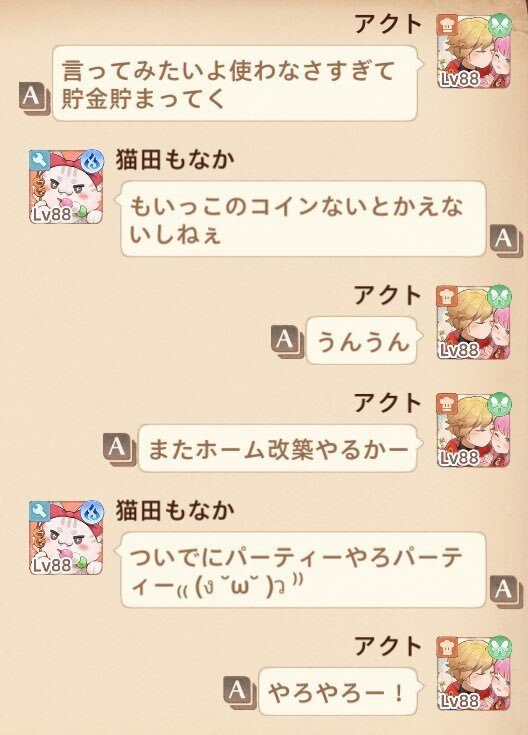
Task: Select the やろやろー！ message bubble
Action: pos(338,692)
